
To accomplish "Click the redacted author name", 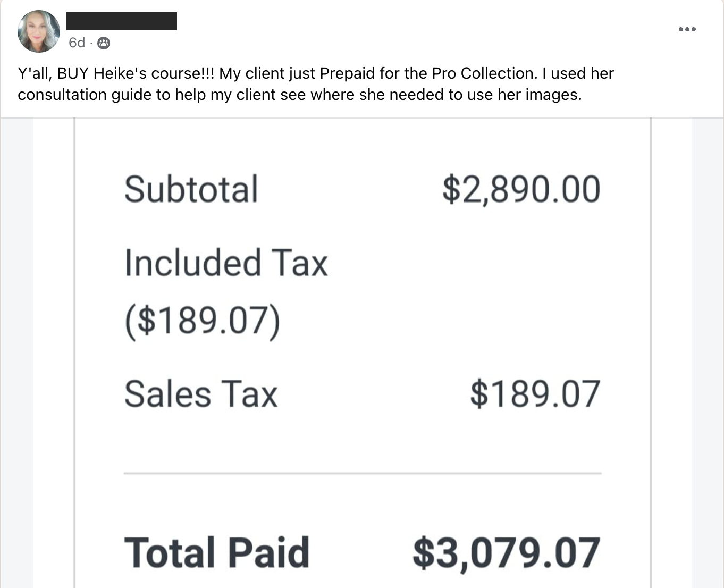I will [122, 21].
